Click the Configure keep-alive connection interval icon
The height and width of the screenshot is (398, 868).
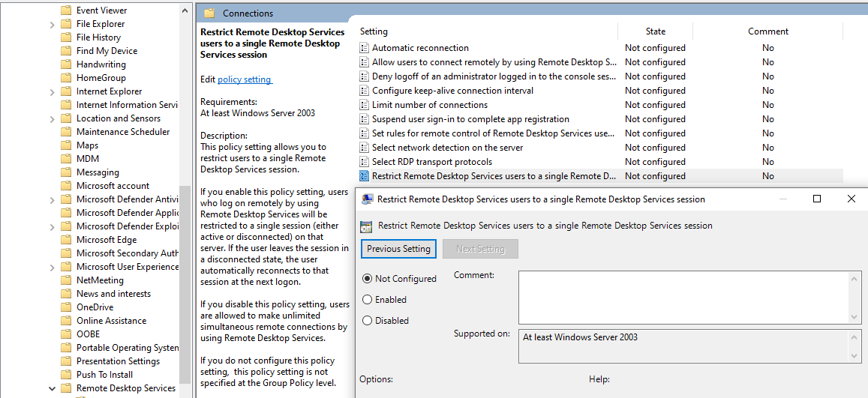365,91
